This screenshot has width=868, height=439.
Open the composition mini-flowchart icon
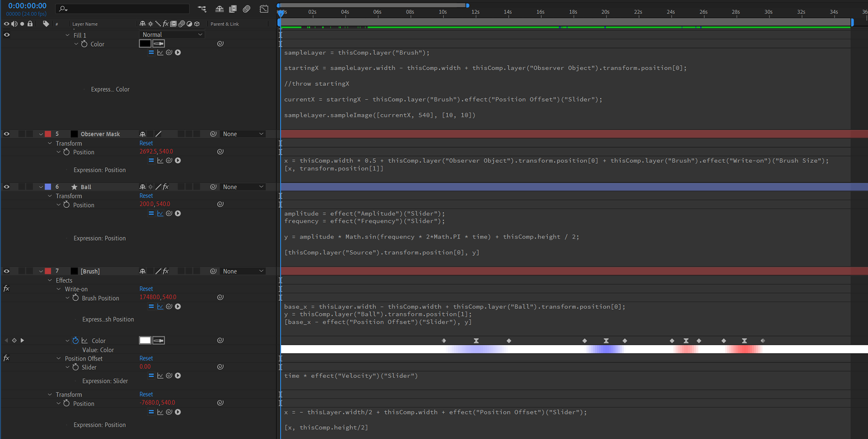(x=202, y=9)
